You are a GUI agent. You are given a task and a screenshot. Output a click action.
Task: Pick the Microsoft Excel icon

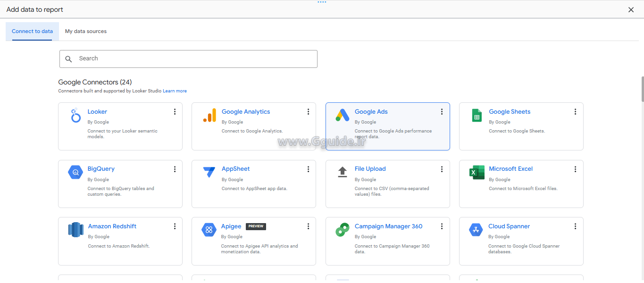[x=477, y=172]
